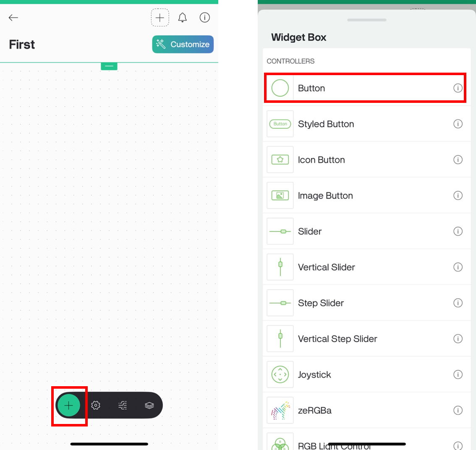This screenshot has height=450, width=476.
Task: Open the layers stack icon in bottom toolbar
Action: pyautogui.click(x=149, y=406)
